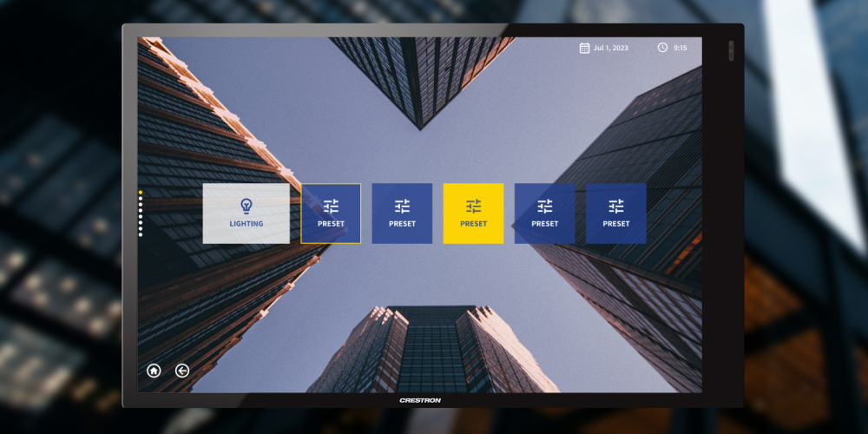
Task: Select the yellow active page indicator dot
Action: pos(141,192)
